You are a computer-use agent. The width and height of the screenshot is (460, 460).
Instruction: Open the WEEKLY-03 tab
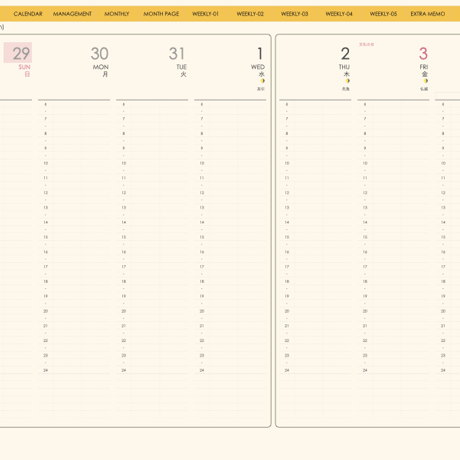[294, 14]
